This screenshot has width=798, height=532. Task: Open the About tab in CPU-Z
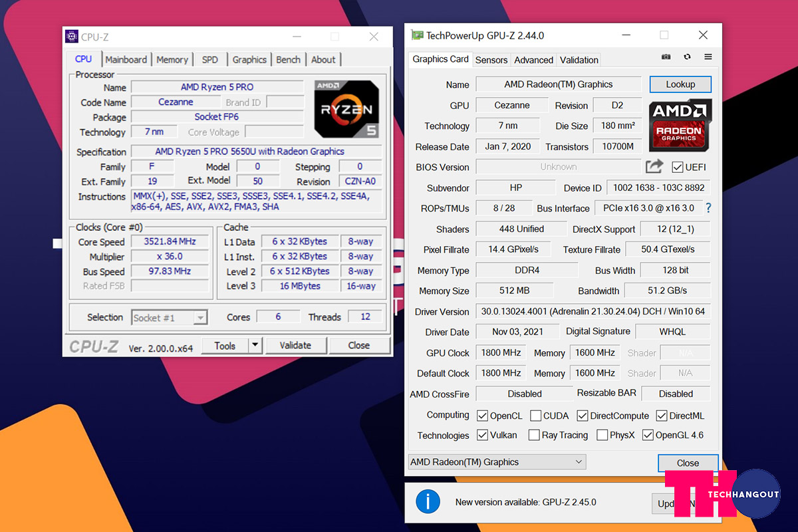coord(323,60)
